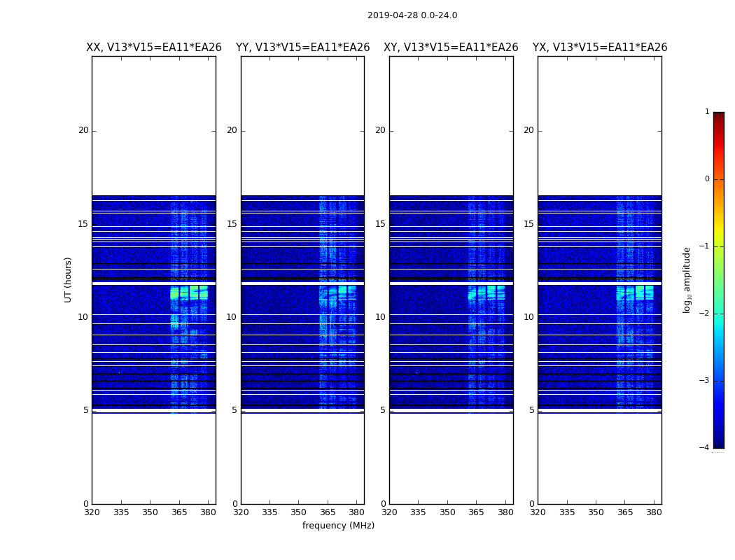
Task: Select the "YX, V13*V15=EA11*EA26" panel title
Action: tap(599, 48)
